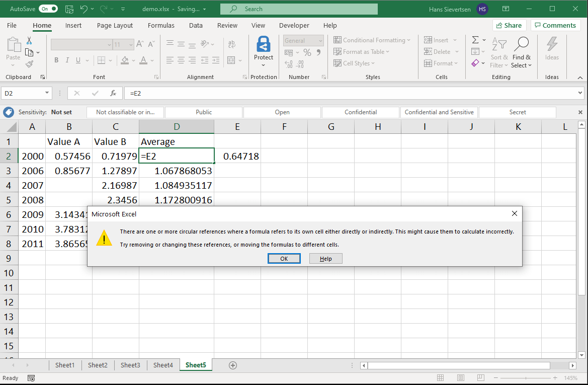Viewport: 588px width, 385px height.
Task: Select the Wrap Text icon
Action: 231,44
